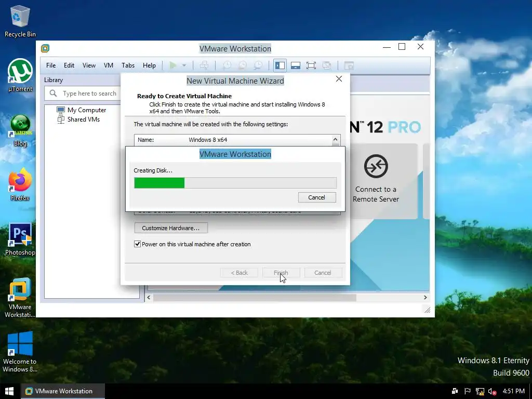Toggle Power on this virtual machine after creation
Image resolution: width=532 pixels, height=399 pixels.
click(137, 244)
